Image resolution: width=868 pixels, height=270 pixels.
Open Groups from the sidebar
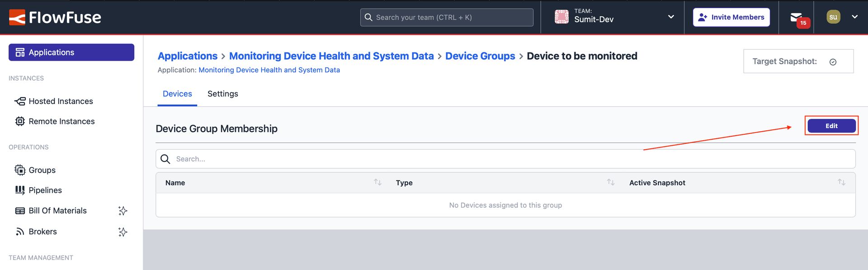pyautogui.click(x=42, y=170)
